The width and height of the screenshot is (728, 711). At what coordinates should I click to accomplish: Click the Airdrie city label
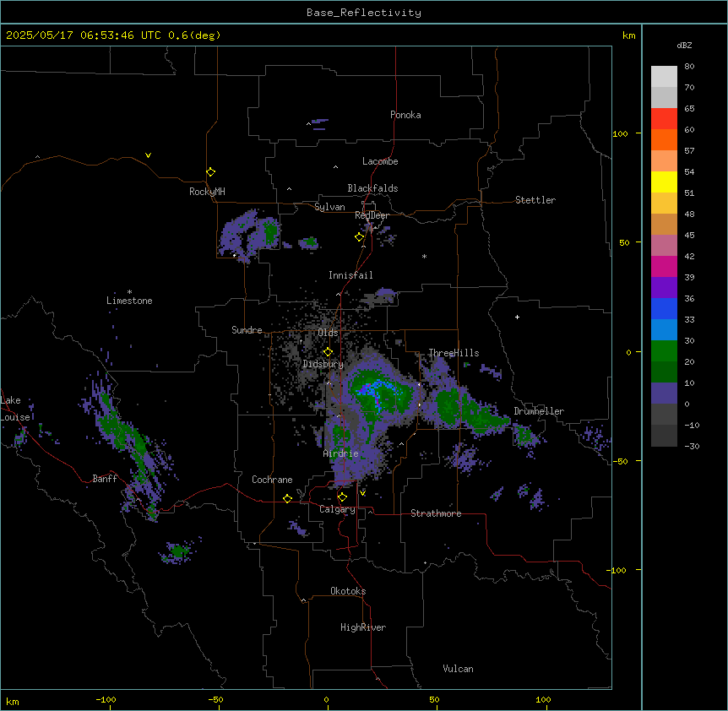[340, 453]
